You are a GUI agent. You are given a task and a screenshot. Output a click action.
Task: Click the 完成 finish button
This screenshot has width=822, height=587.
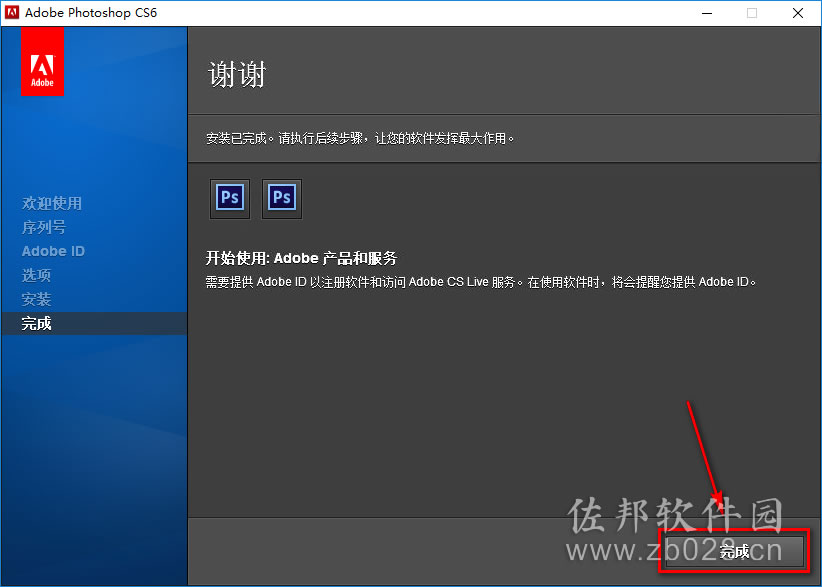point(734,551)
